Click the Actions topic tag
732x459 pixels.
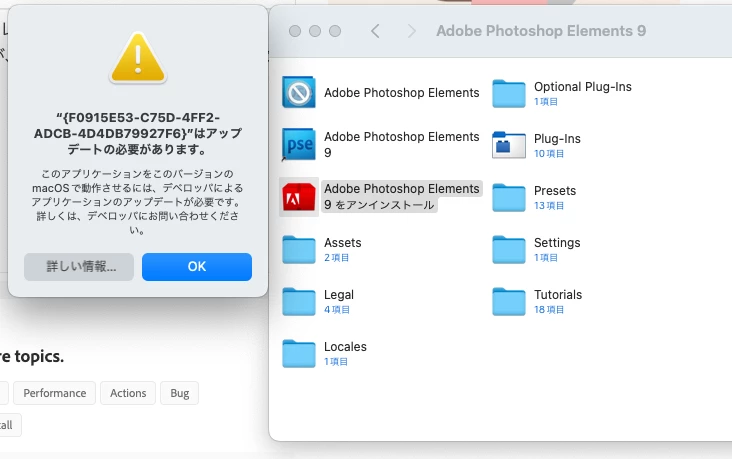(128, 393)
